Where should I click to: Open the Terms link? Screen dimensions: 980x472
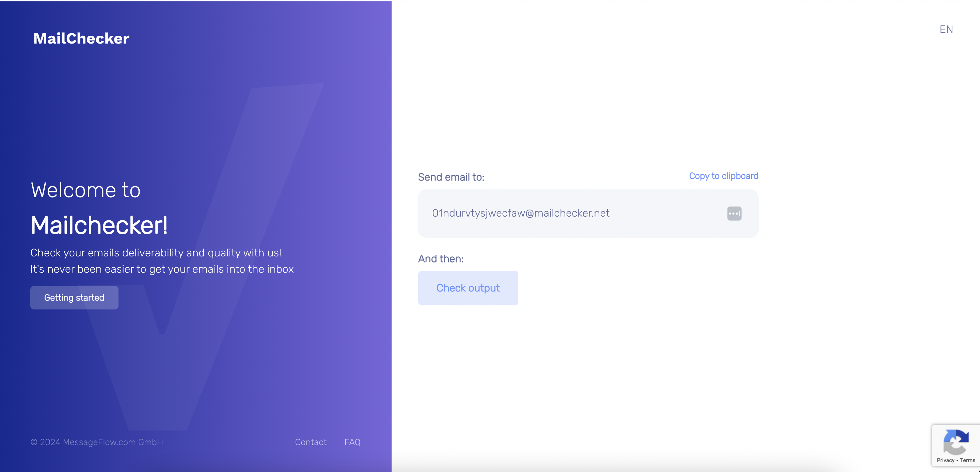click(967, 460)
